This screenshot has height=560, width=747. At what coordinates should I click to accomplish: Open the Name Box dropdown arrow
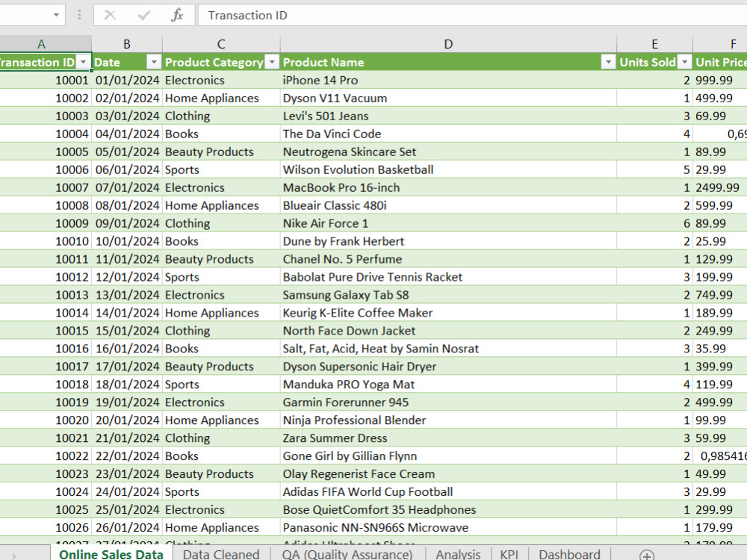click(x=56, y=15)
